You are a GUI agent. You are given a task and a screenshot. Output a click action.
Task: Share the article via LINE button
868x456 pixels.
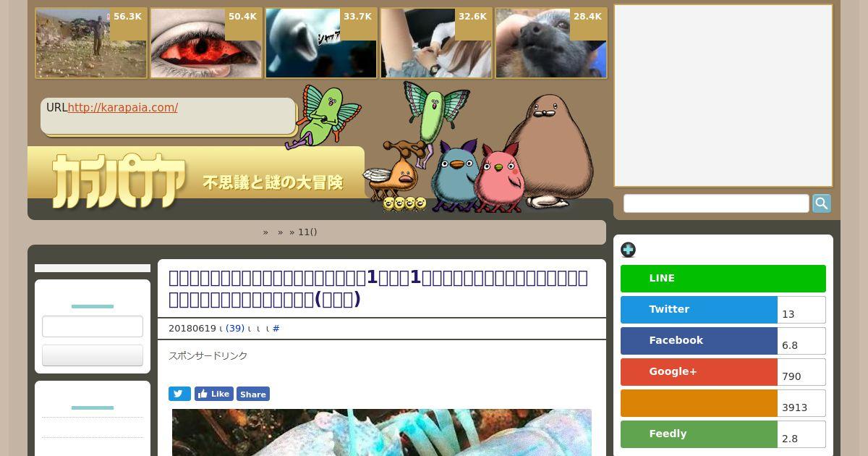pos(723,279)
